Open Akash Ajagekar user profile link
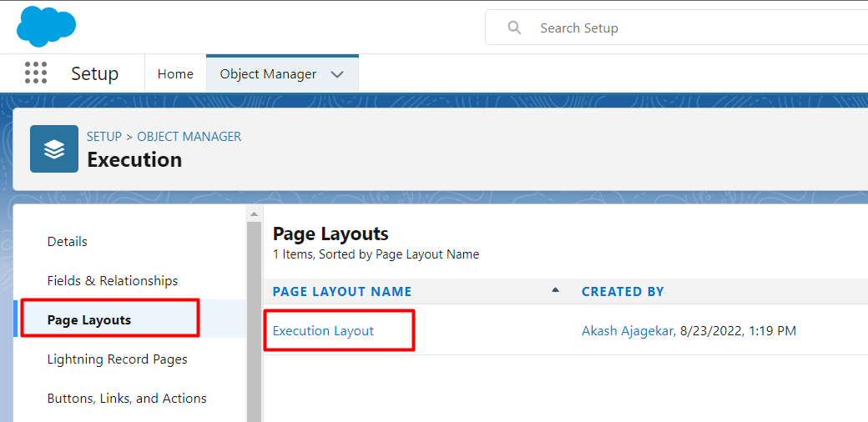 click(627, 331)
